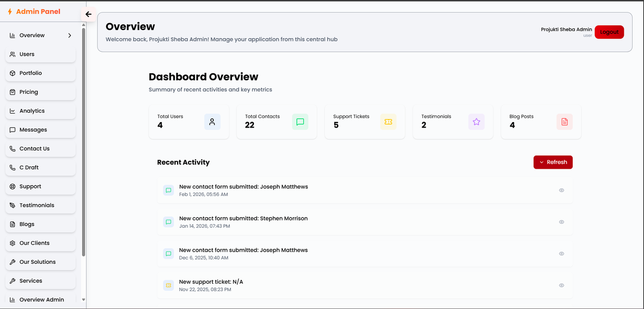This screenshot has height=309, width=644.
Task: Click the C Draft phone icon
Action: click(13, 167)
